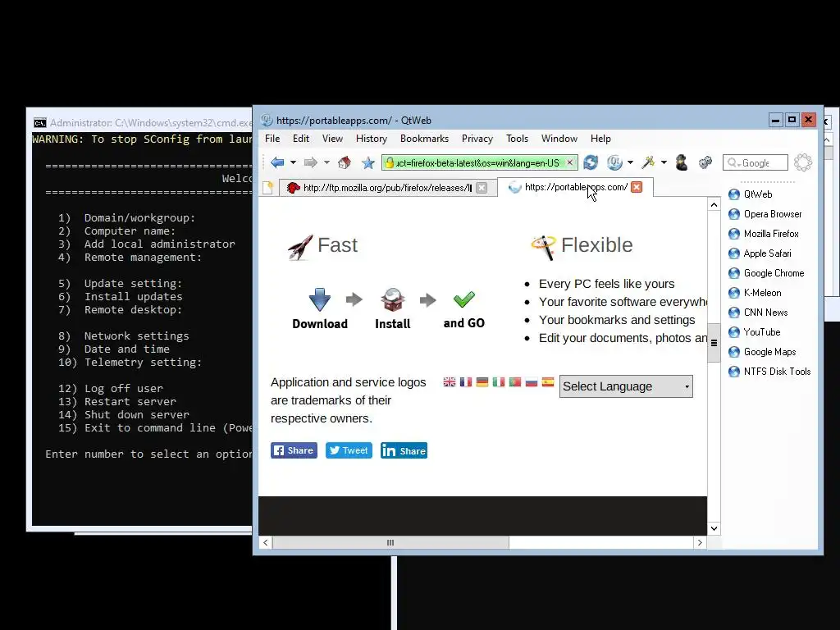Image resolution: width=840 pixels, height=630 pixels.
Task: Click the blue Download arrow icon
Action: click(x=320, y=299)
